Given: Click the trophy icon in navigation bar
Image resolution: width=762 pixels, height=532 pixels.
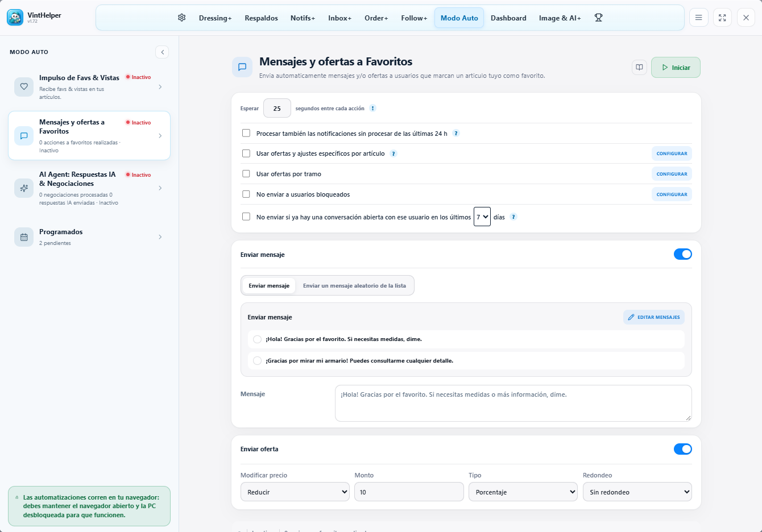Looking at the screenshot, I should tap(598, 18).
